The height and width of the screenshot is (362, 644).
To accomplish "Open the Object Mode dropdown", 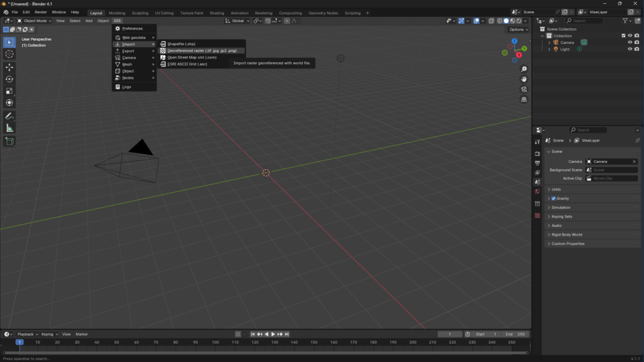I will 35,21.
